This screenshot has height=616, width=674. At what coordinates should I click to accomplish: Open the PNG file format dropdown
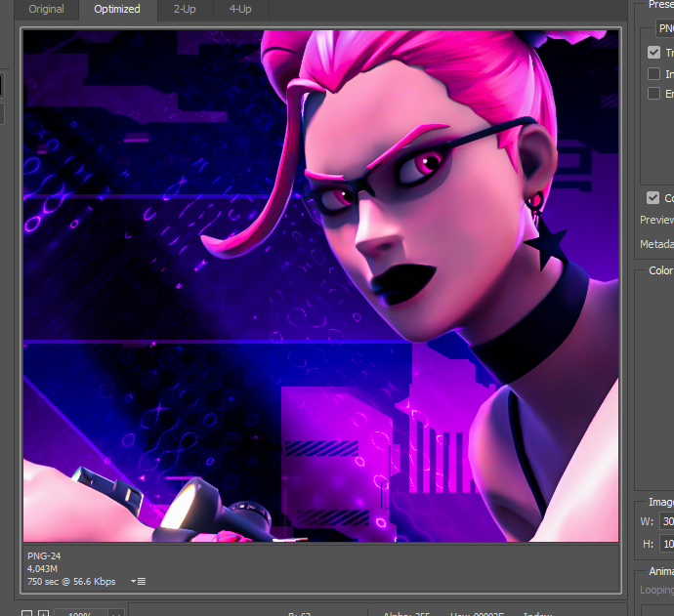(x=665, y=28)
